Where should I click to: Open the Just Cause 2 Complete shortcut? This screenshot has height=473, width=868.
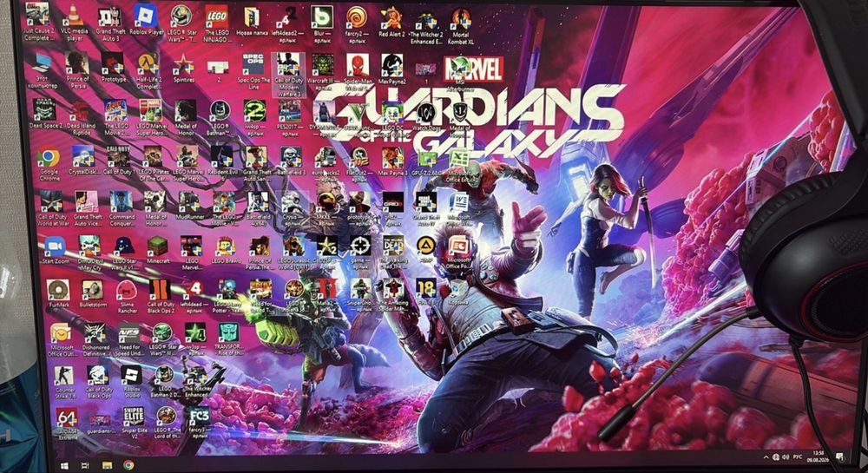[x=38, y=22]
